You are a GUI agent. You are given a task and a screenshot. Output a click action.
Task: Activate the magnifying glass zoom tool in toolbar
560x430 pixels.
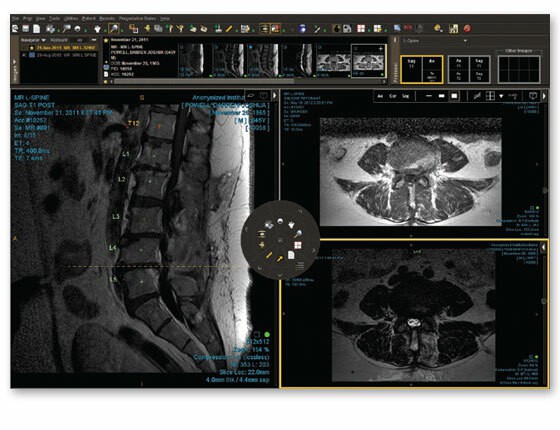(x=114, y=29)
